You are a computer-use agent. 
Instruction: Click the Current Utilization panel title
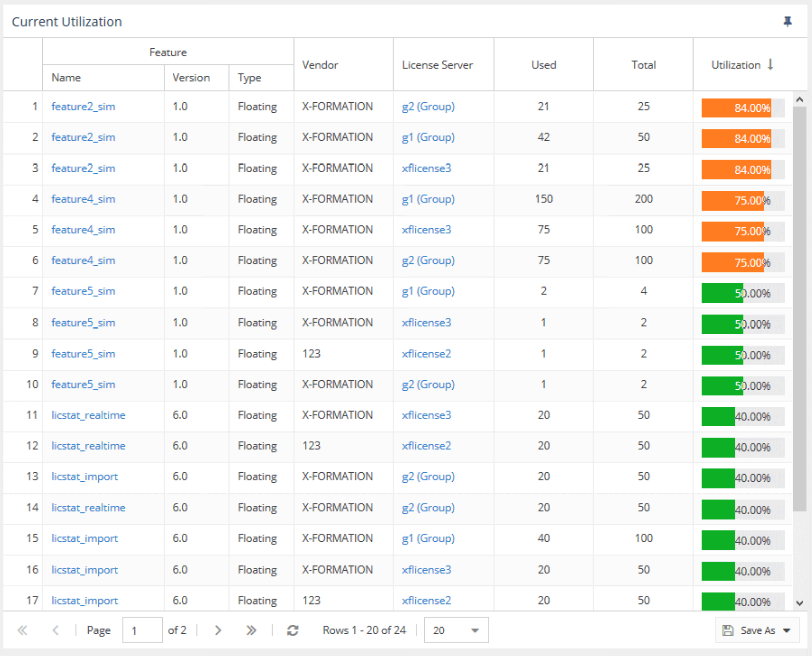(67, 22)
